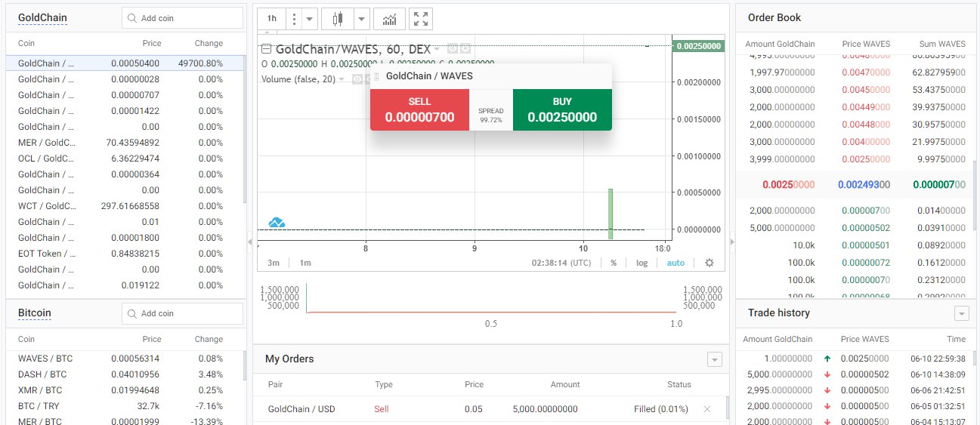Click the wave logo in the chart
Image resolution: width=980 pixels, height=425 pixels.
277,222
